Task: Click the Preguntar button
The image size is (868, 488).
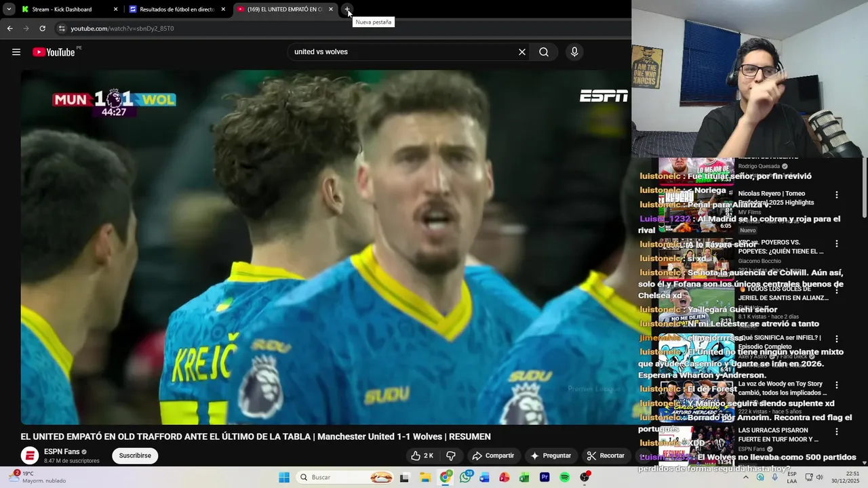Action: (551, 455)
